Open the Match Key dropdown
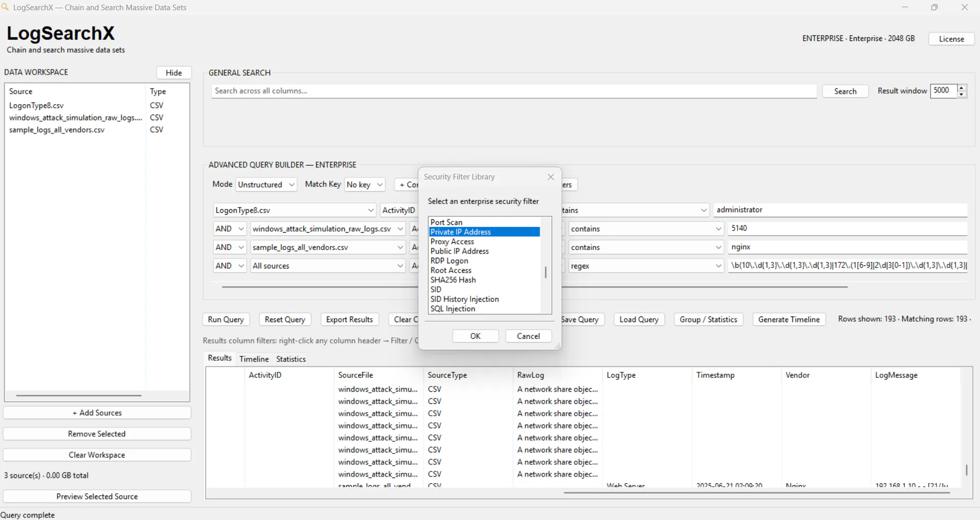 (x=365, y=185)
